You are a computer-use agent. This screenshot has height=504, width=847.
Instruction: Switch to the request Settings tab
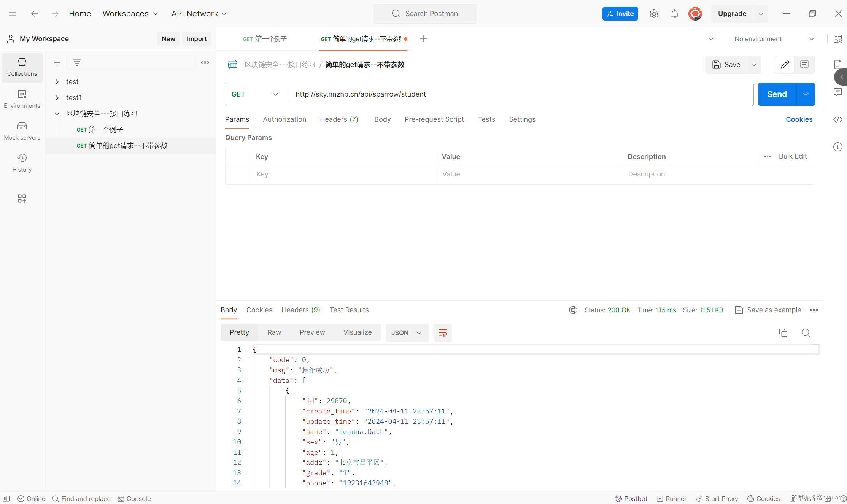click(x=522, y=119)
